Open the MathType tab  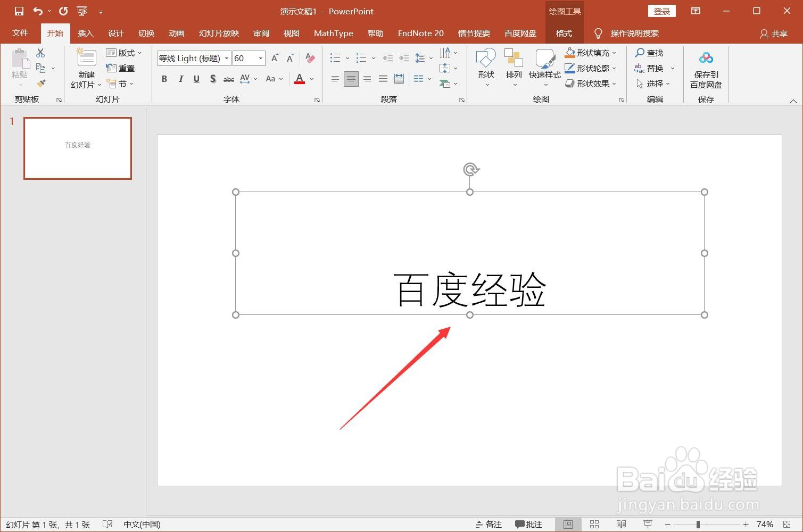pyautogui.click(x=333, y=33)
